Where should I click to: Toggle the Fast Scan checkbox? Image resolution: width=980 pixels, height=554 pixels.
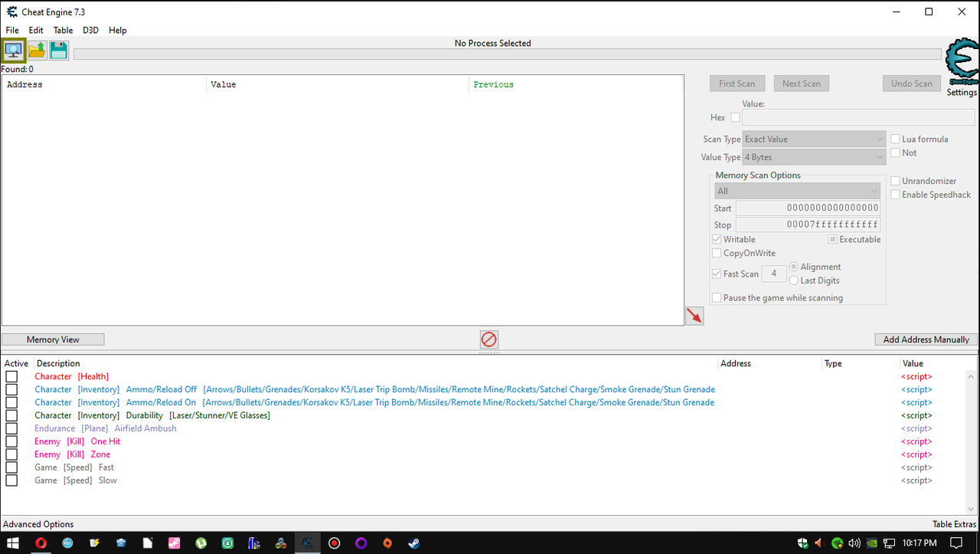(x=717, y=274)
